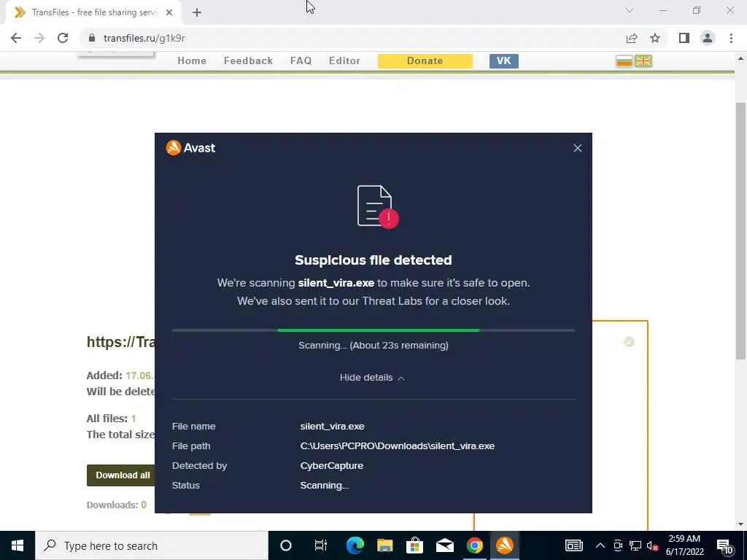
Task: Switch to Chrome on the taskbar
Action: click(x=475, y=545)
